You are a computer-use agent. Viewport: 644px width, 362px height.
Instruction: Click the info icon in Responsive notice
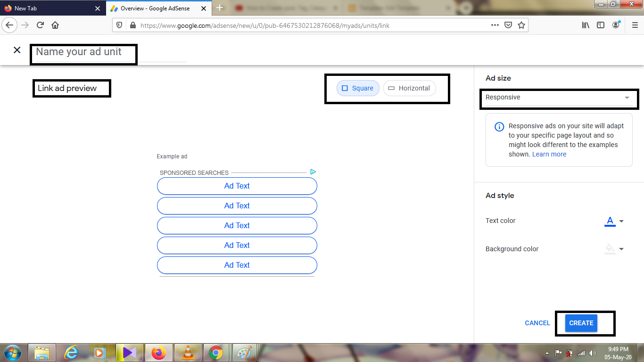click(498, 127)
